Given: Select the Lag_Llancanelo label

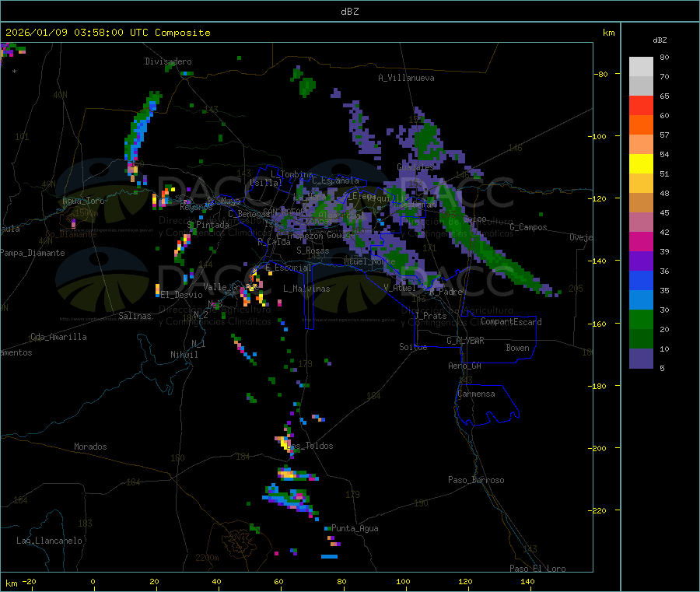Looking at the screenshot, I should pyautogui.click(x=50, y=540).
